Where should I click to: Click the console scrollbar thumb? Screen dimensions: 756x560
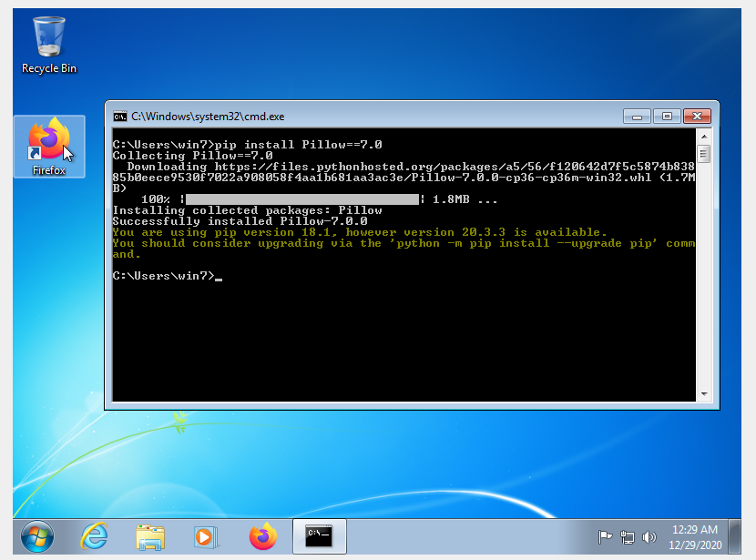pyautogui.click(x=704, y=154)
